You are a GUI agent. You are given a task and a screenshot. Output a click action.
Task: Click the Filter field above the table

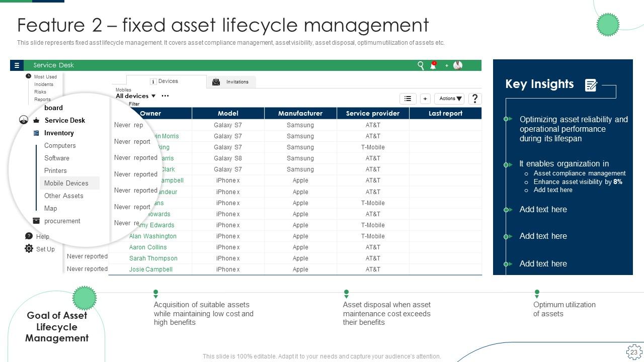point(134,103)
